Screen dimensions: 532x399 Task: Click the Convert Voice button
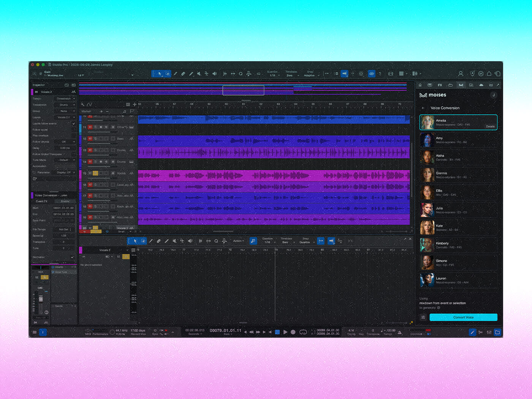click(463, 317)
